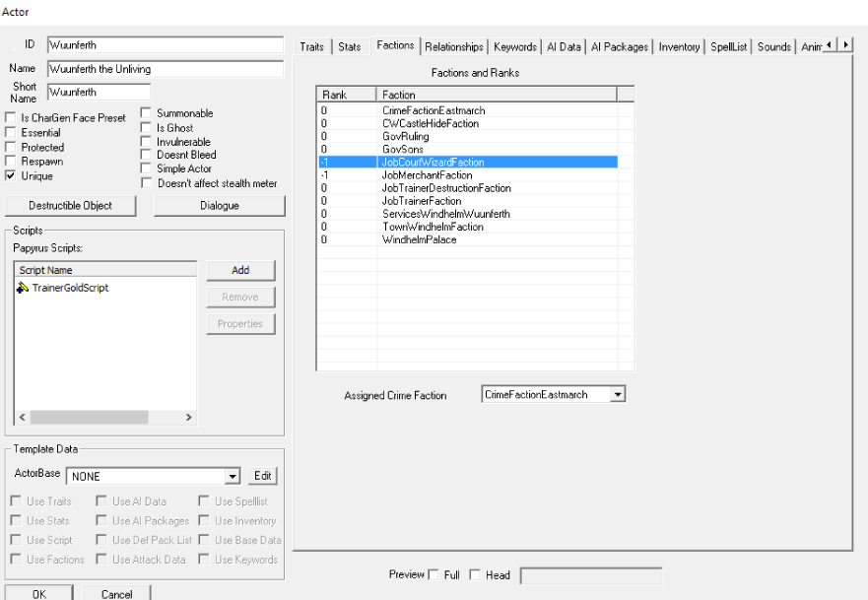Select the CWCastleHideFaction row
This screenshot has width=868, height=600.
pyautogui.click(x=468, y=123)
